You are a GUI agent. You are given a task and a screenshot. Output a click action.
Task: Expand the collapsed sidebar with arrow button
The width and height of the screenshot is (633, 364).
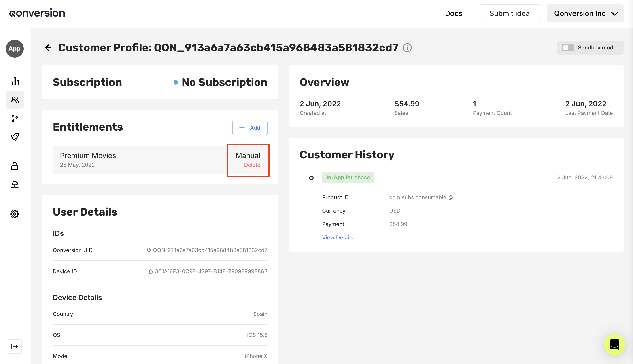[15, 346]
